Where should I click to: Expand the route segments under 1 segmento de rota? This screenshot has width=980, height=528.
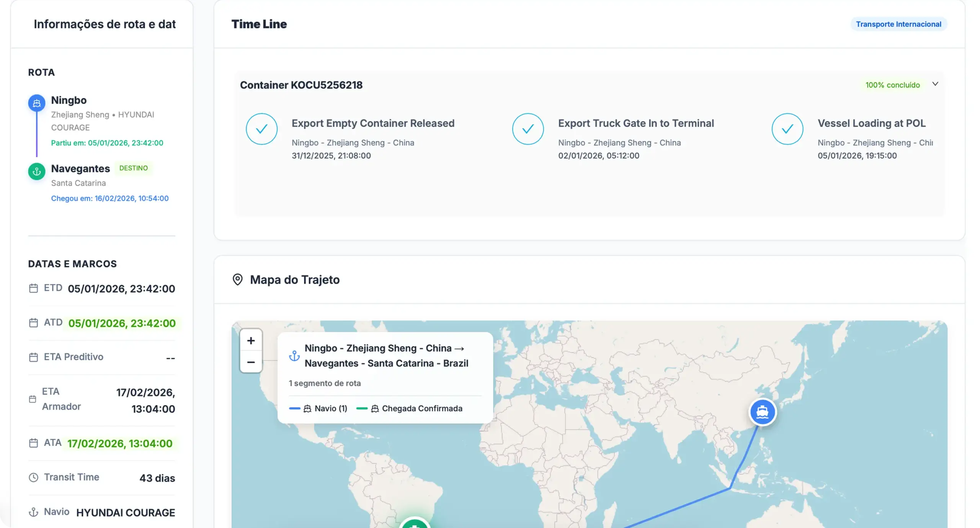325,383
